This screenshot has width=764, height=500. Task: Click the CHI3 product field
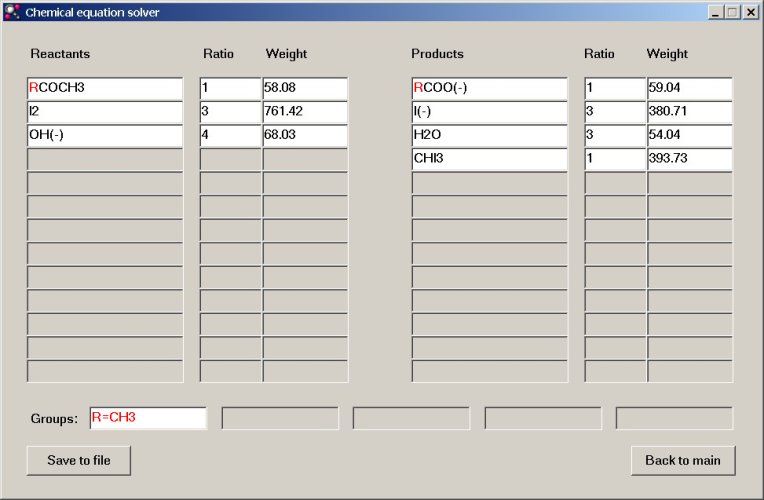(490, 158)
